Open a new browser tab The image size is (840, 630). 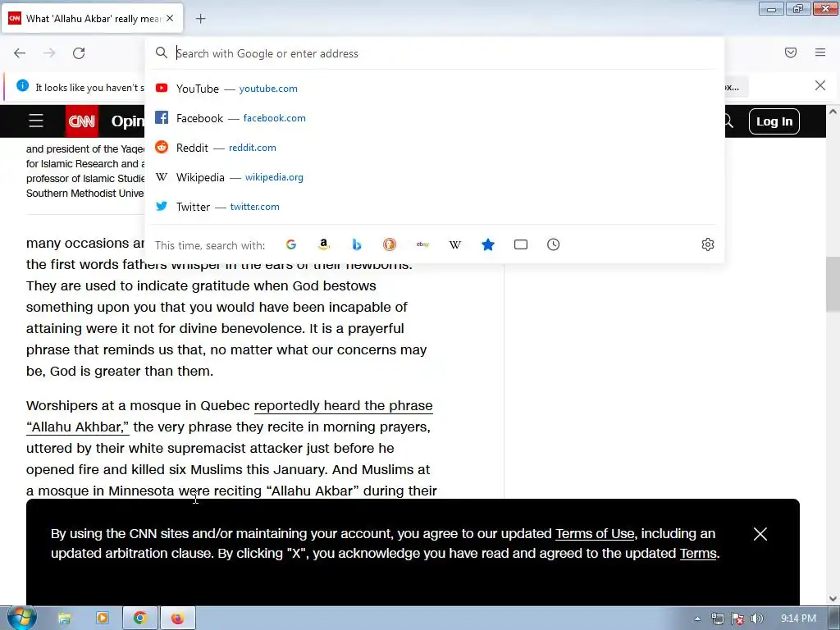200,19
